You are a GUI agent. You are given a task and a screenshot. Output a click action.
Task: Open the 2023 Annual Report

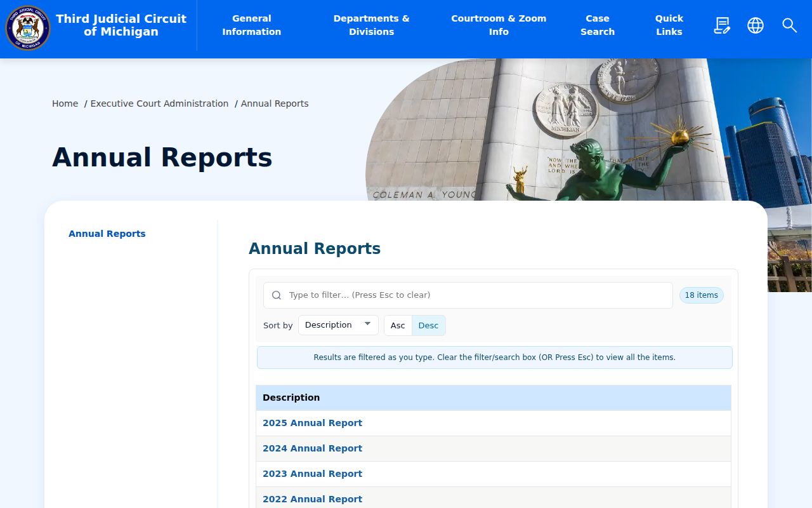coord(313,474)
